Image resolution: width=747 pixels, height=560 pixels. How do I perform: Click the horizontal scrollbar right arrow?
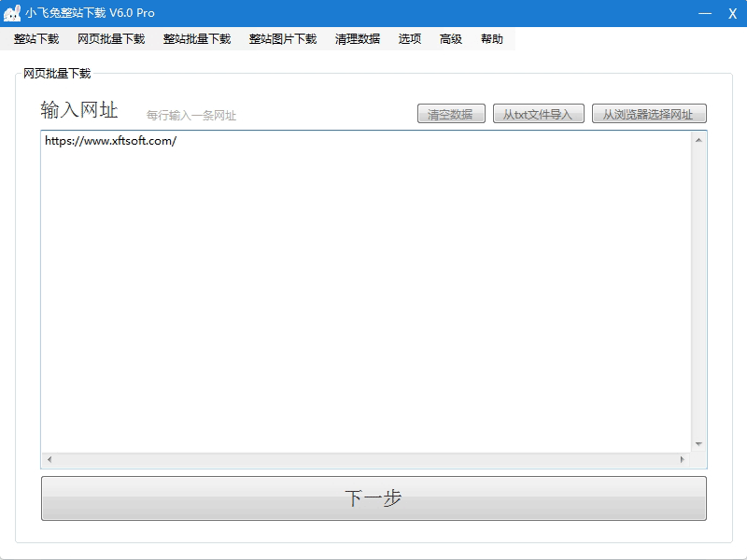click(683, 460)
